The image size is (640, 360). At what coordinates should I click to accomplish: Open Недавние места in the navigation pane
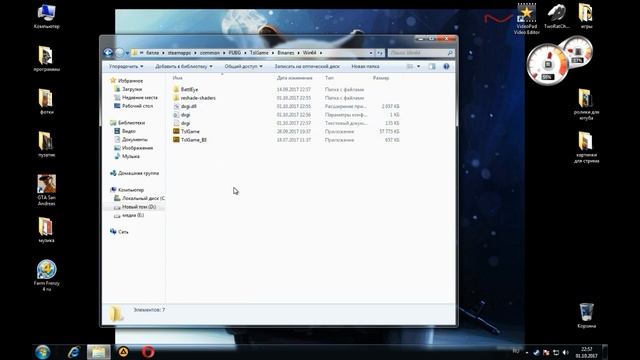136,98
